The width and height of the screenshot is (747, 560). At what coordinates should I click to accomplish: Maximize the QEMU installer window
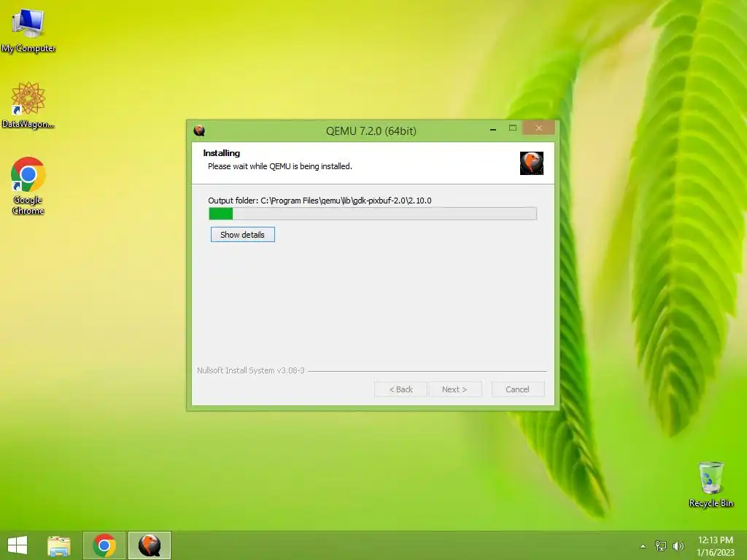513,128
